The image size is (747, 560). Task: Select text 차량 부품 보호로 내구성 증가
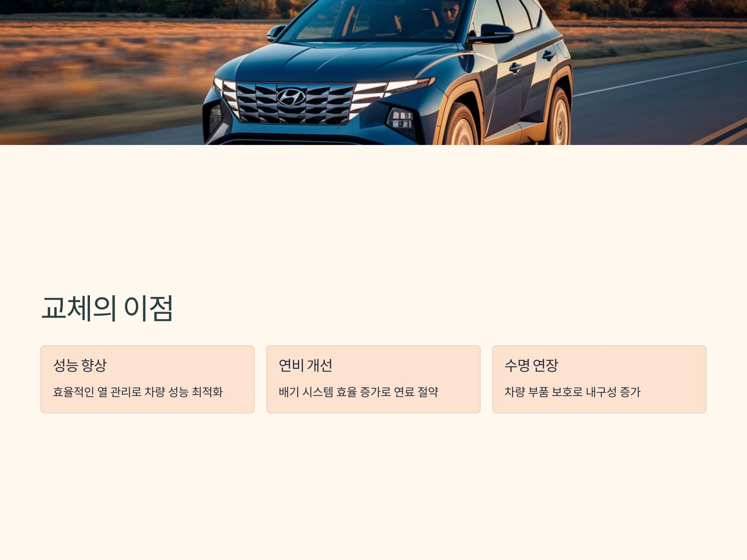click(x=572, y=392)
